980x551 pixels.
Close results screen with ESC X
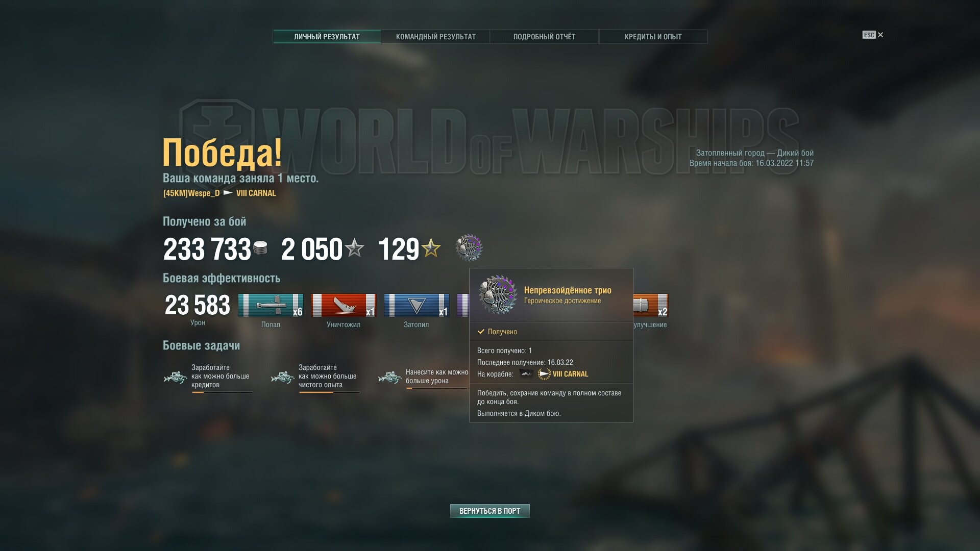click(x=873, y=35)
